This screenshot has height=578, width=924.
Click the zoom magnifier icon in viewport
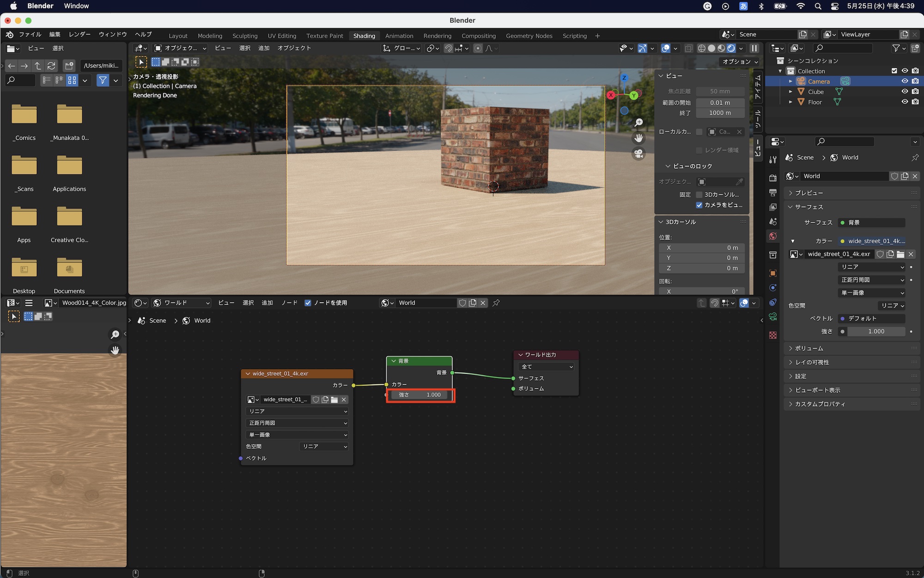click(x=638, y=123)
